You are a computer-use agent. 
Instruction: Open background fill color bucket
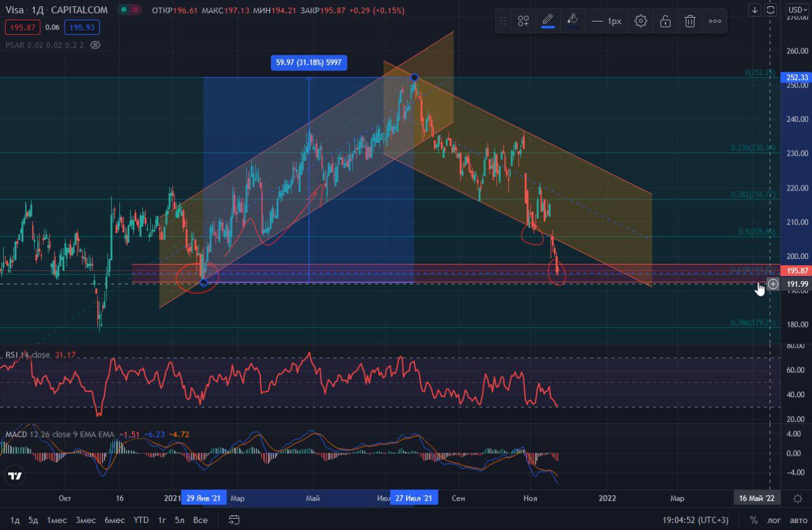click(x=572, y=21)
